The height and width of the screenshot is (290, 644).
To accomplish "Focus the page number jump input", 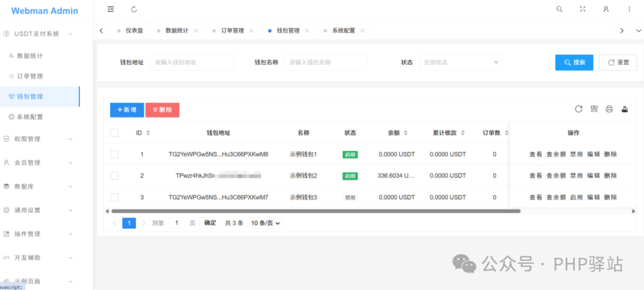I will [177, 223].
